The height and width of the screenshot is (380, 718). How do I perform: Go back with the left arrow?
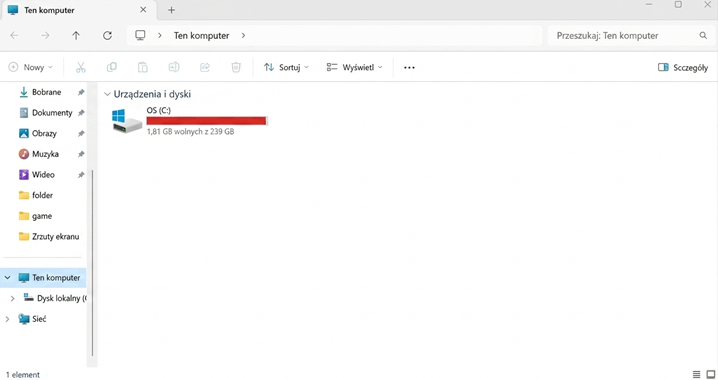pos(14,35)
